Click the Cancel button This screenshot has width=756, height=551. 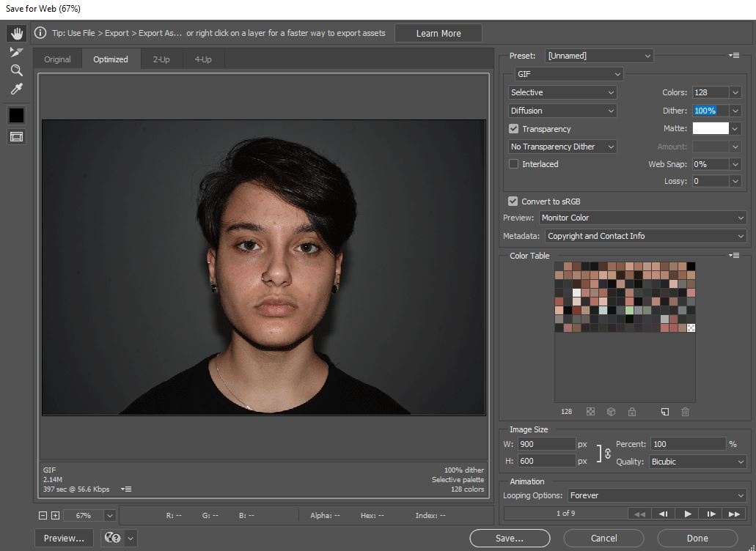click(603, 538)
